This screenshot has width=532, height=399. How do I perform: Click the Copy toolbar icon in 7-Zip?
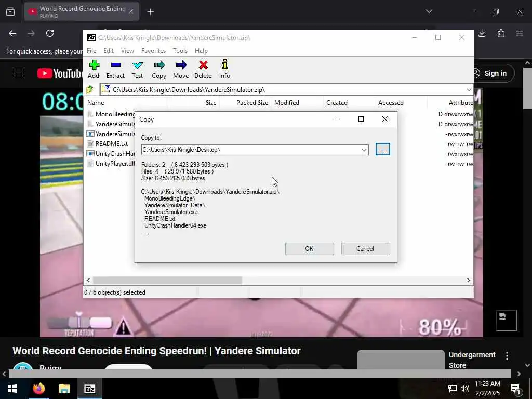coord(159,69)
